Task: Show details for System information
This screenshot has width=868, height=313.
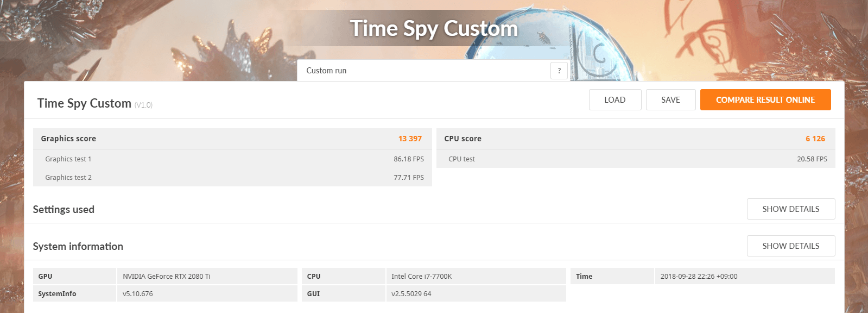Action: (x=791, y=246)
